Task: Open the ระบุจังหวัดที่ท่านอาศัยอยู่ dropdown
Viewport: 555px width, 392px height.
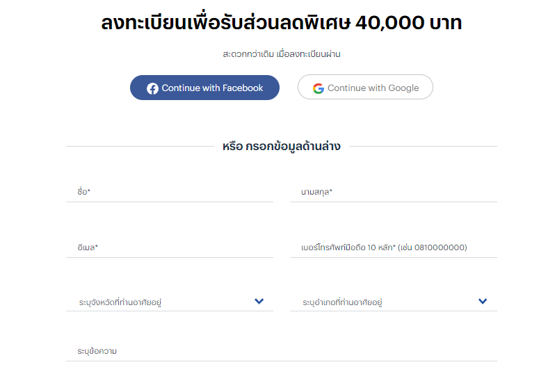Action: pyautogui.click(x=170, y=302)
